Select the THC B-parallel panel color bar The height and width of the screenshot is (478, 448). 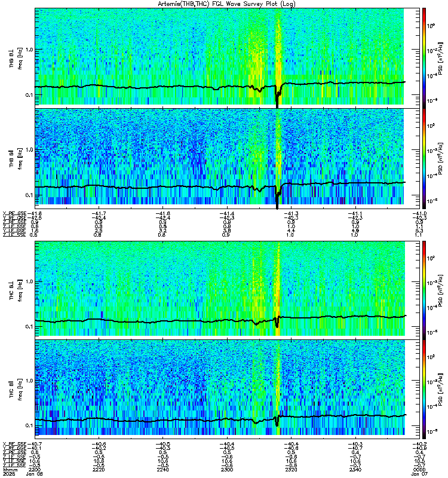[424, 390]
